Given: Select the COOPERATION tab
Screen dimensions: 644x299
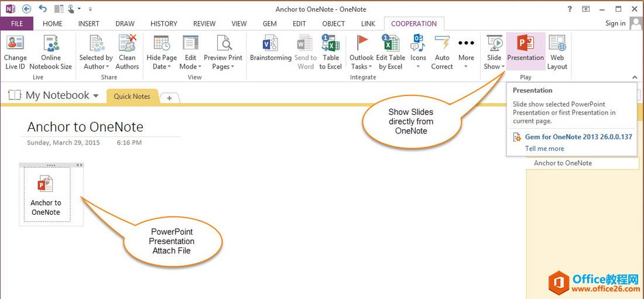Looking at the screenshot, I should pyautogui.click(x=414, y=23).
